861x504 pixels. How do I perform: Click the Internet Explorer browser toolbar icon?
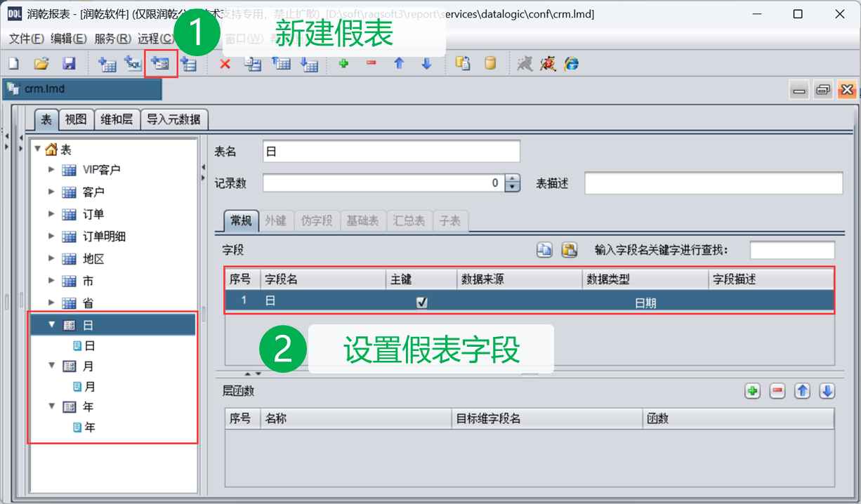(572, 64)
